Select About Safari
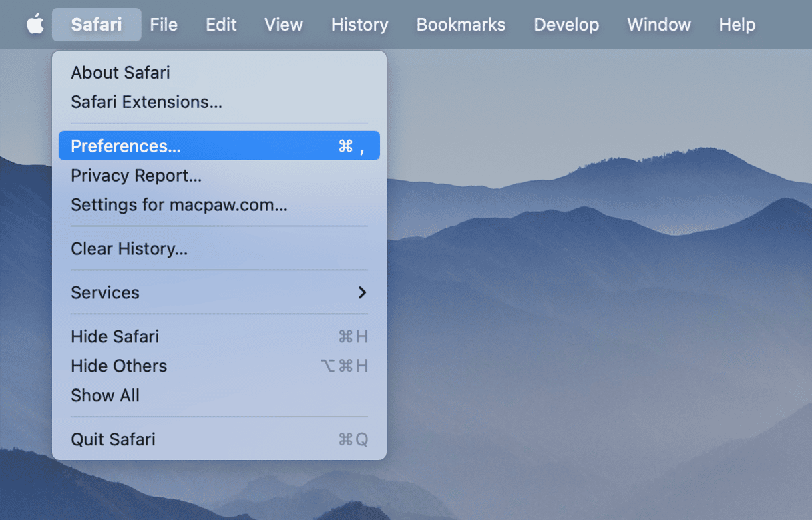This screenshot has width=812, height=520. (x=120, y=72)
